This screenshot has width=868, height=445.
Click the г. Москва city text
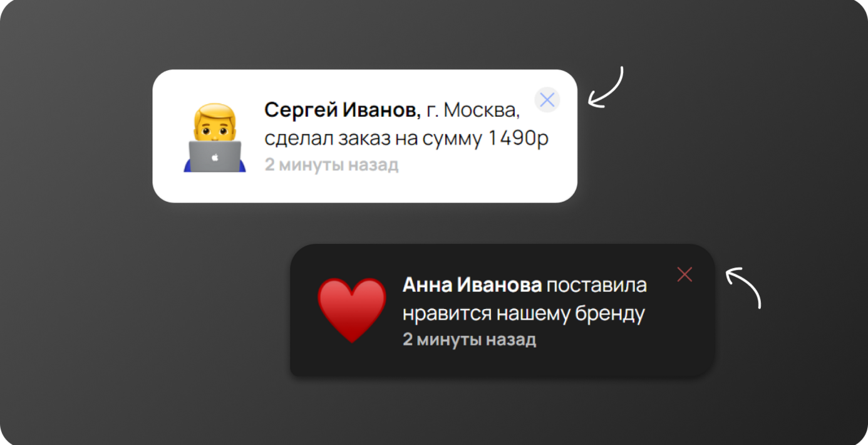473,111
